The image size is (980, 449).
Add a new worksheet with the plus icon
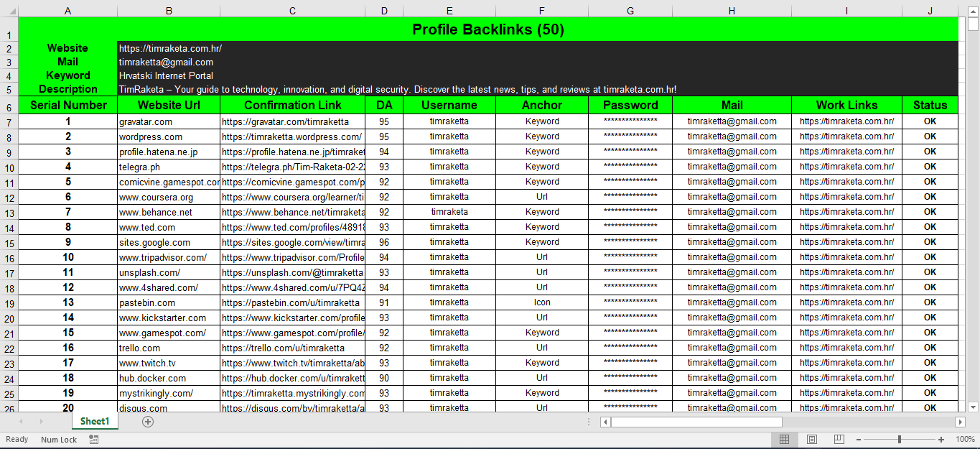(x=147, y=422)
